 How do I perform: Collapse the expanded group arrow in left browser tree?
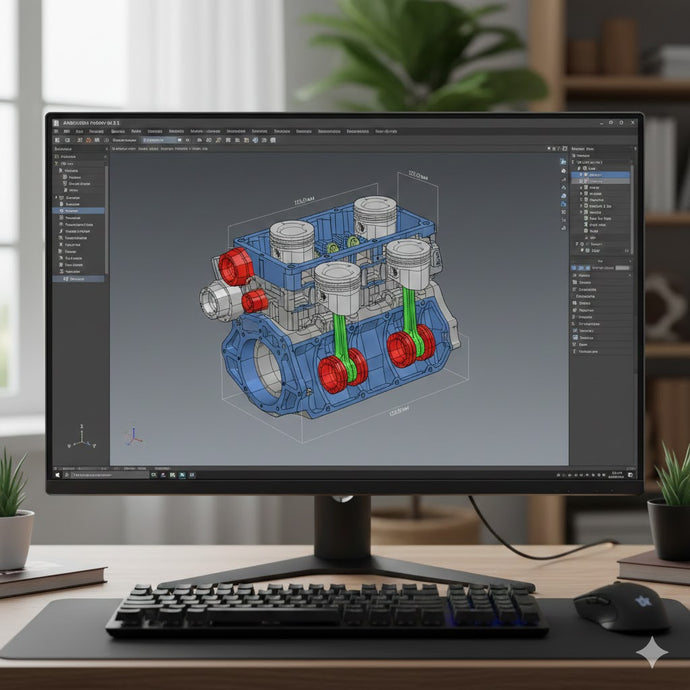tap(57, 198)
